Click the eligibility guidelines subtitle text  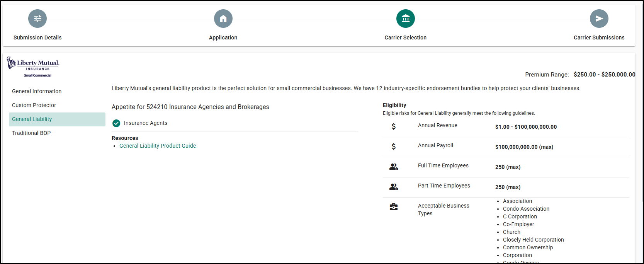tap(459, 113)
